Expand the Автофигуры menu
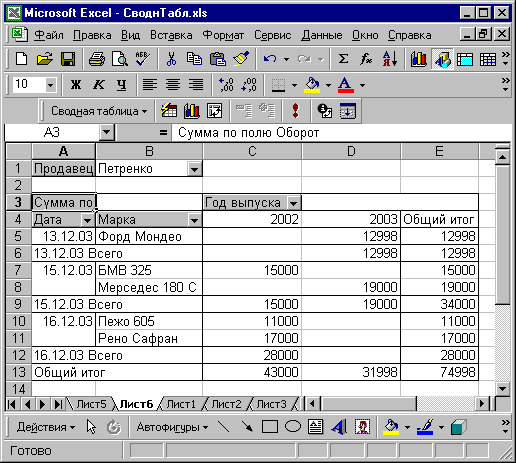Image resolution: width=516 pixels, height=463 pixels. coord(172,427)
